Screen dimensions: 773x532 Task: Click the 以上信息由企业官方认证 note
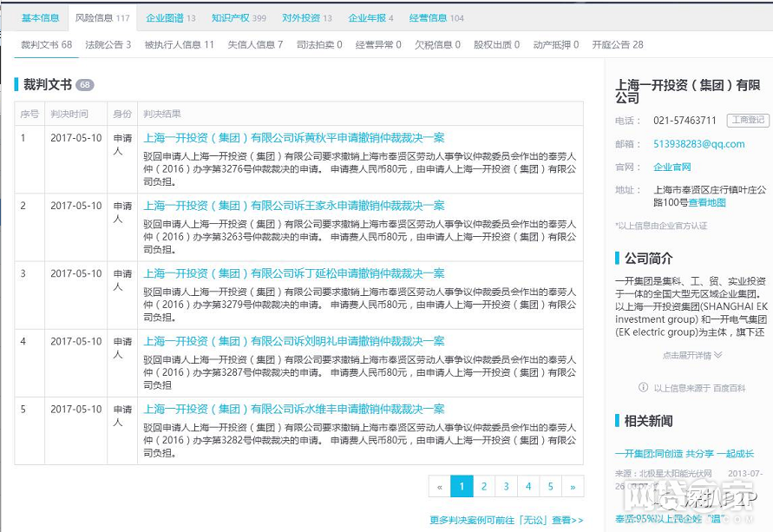coord(661,226)
